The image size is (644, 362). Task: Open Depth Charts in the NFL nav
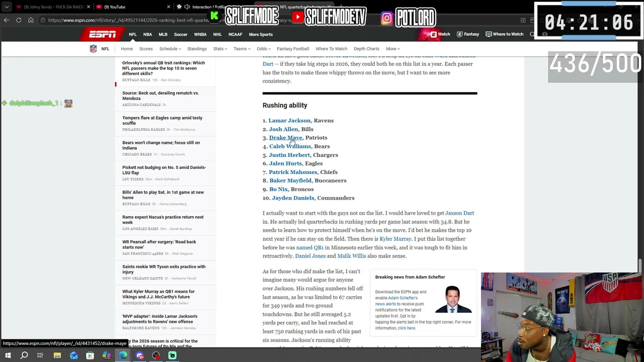pos(366,49)
